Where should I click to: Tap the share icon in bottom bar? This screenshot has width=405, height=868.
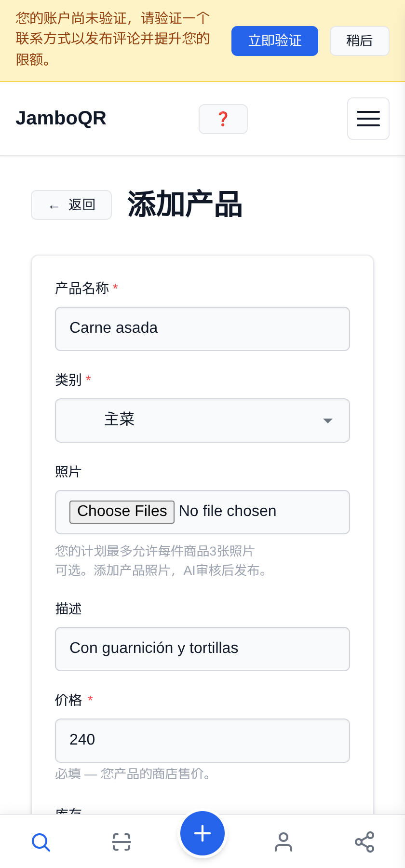tap(364, 842)
